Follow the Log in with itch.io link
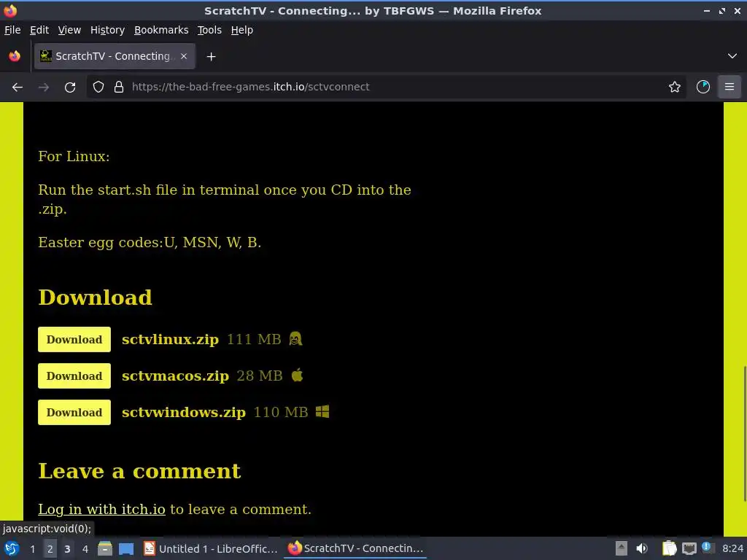Viewport: 747px width, 560px height. pos(101,510)
